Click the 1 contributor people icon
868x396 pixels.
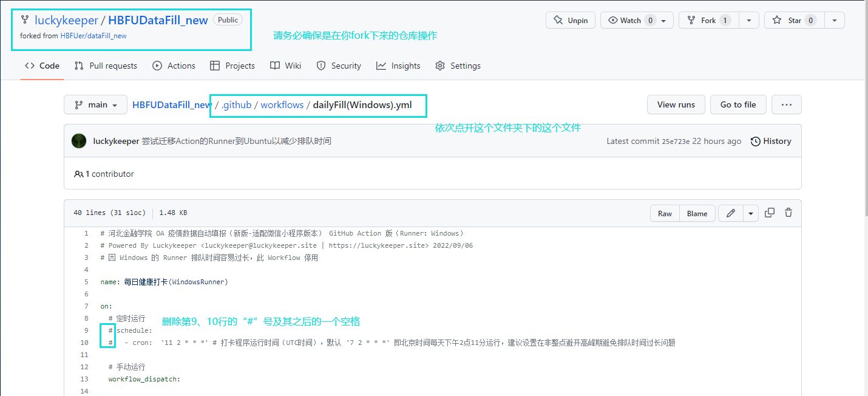tap(78, 174)
